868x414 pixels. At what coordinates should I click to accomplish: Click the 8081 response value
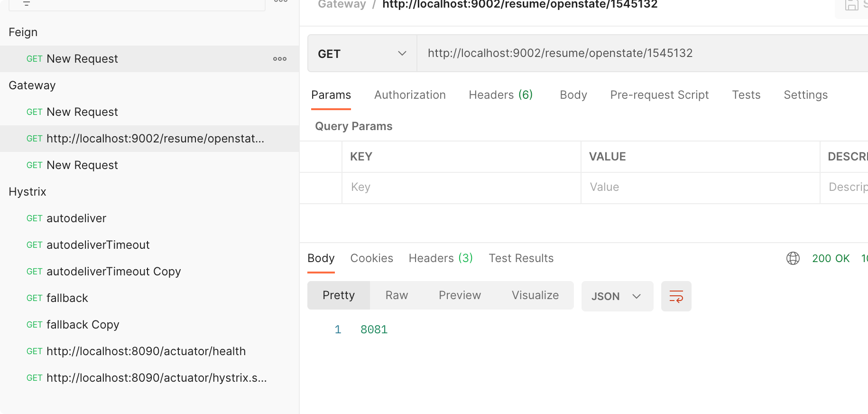pyautogui.click(x=374, y=329)
